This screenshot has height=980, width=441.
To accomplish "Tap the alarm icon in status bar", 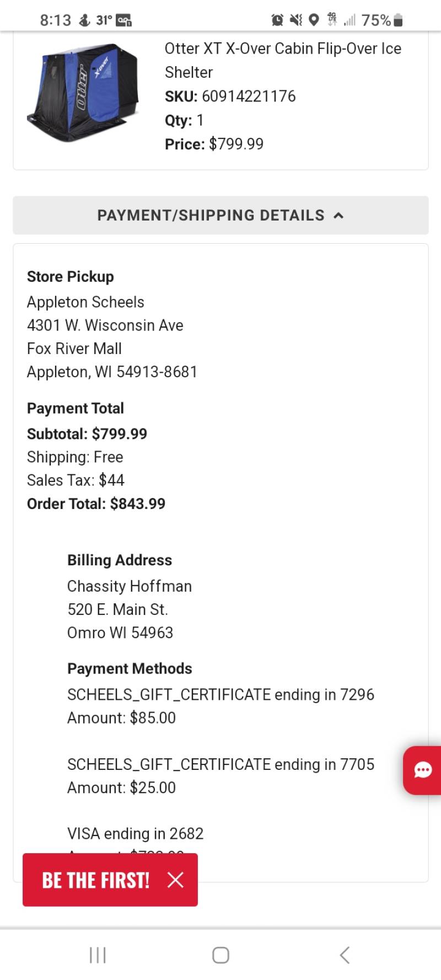I will 277,20.
